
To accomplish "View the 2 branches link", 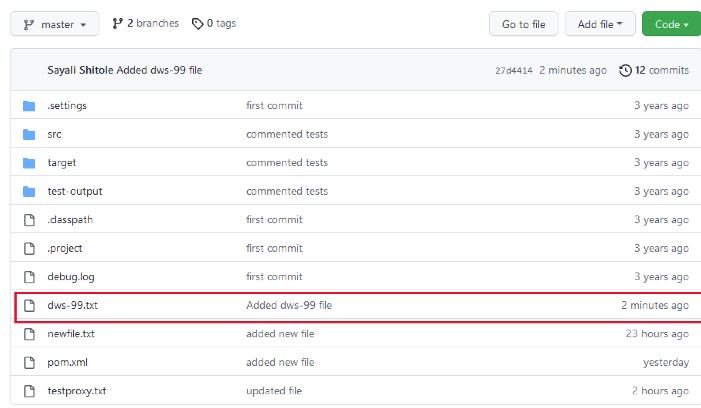I will (152, 23).
